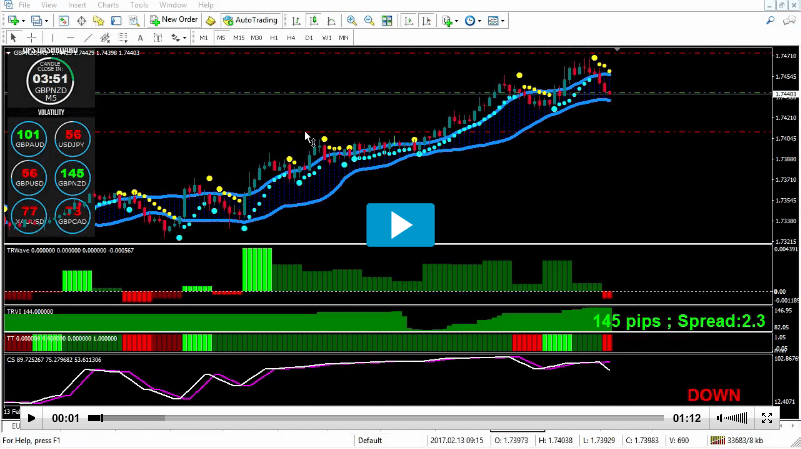Click the New Order button

174,20
